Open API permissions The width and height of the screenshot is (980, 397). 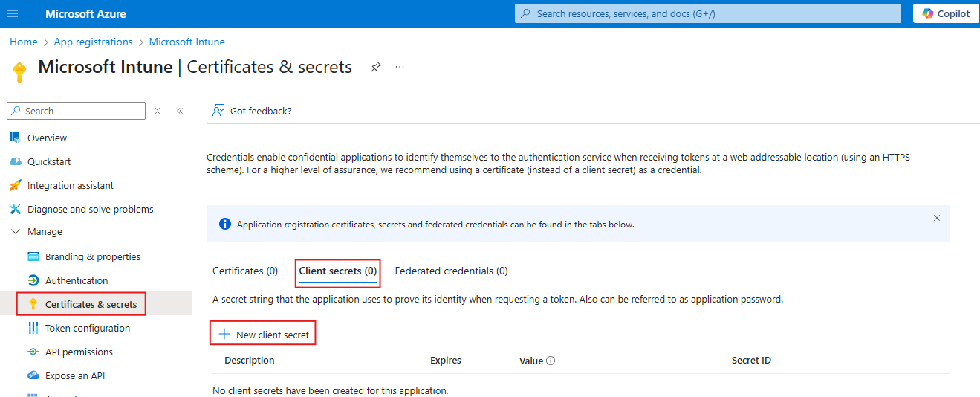79,352
